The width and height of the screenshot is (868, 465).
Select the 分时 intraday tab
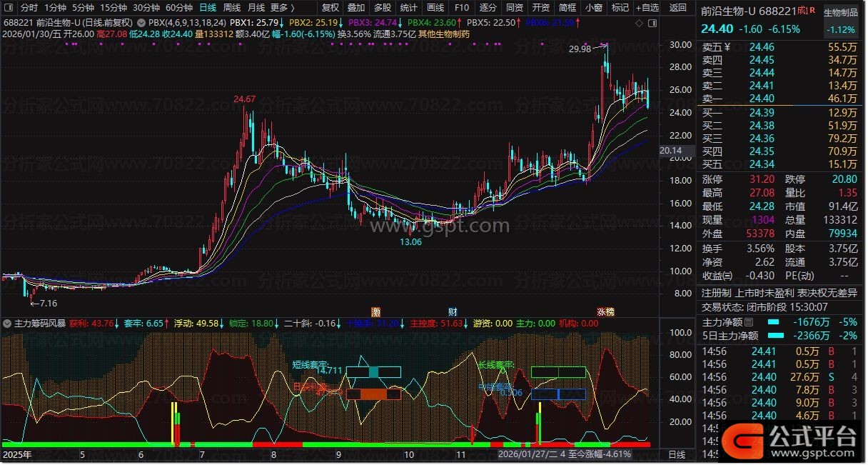point(29,8)
